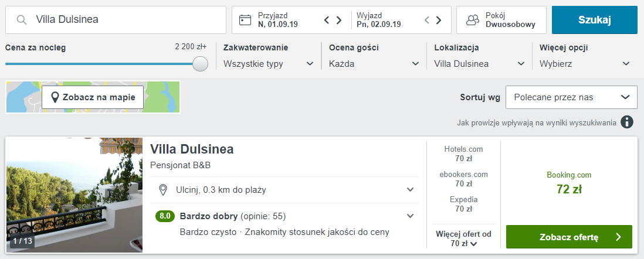
Task: Click the commission info text link
Action: pyautogui.click(x=537, y=122)
